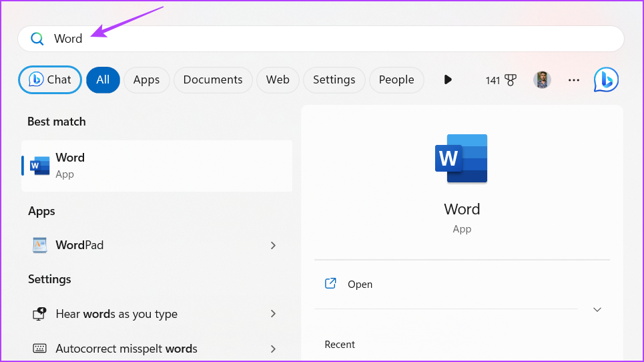Switch to the Documents filter tab
This screenshot has height=362, width=644.
coord(213,80)
